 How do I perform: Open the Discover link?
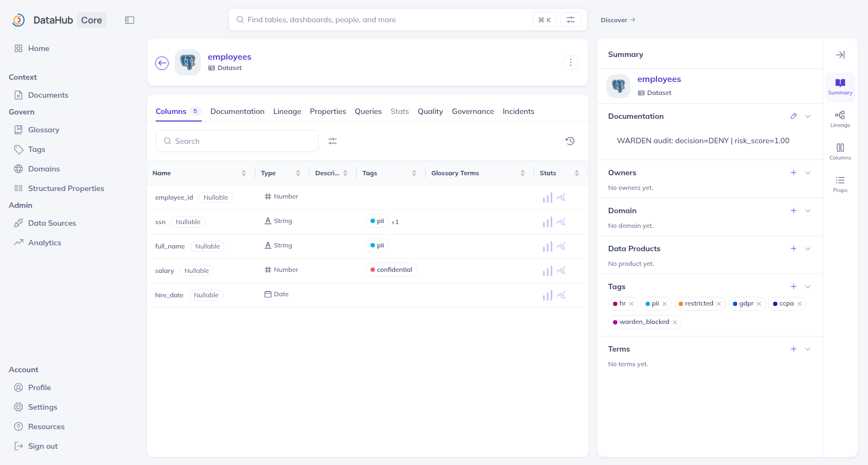[x=618, y=20]
